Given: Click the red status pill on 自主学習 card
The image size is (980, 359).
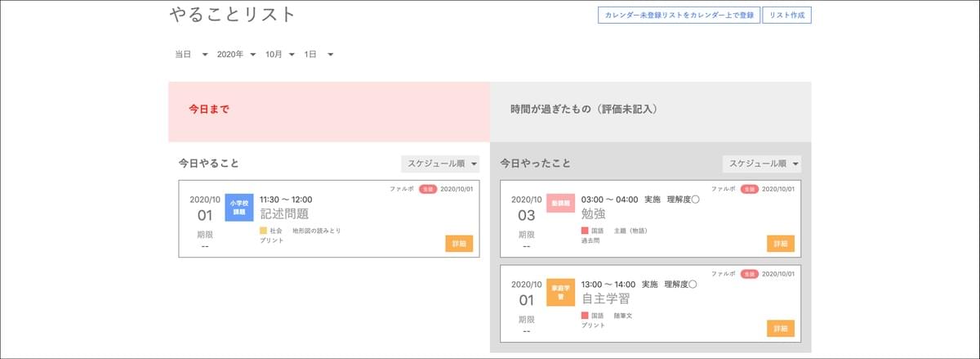Looking at the screenshot, I should [750, 274].
